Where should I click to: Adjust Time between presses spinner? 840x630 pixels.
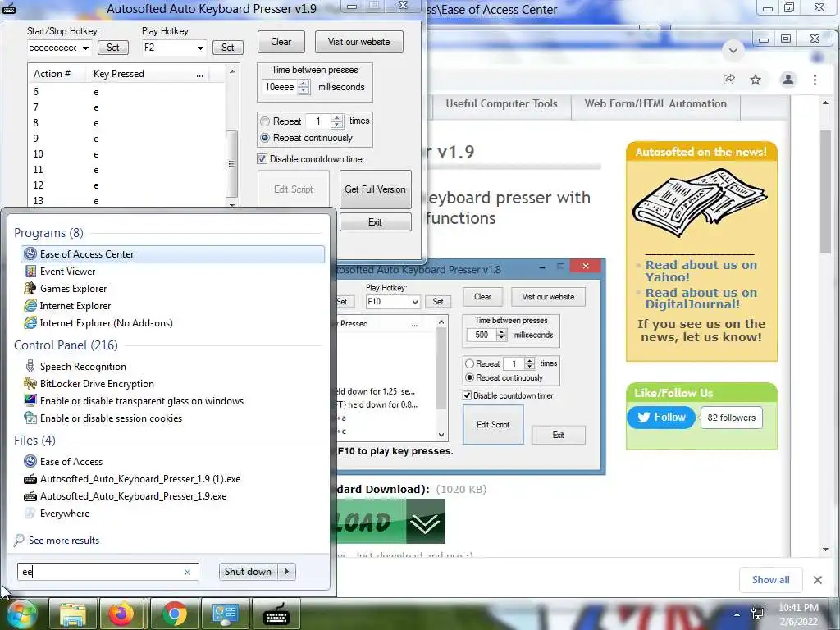(304, 87)
